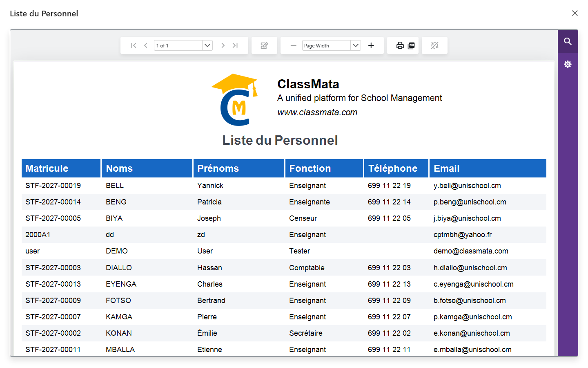Click the email cptmbh@yahoo.fr

463,235
